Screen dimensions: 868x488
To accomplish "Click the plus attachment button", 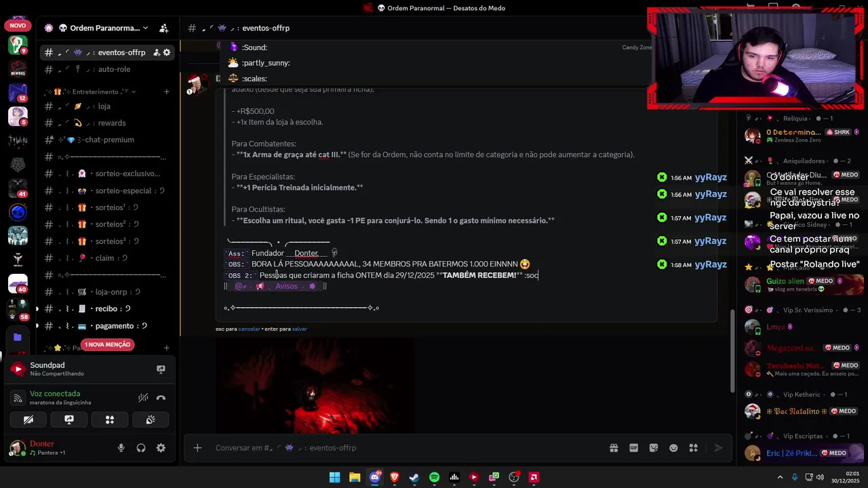I will click(197, 448).
